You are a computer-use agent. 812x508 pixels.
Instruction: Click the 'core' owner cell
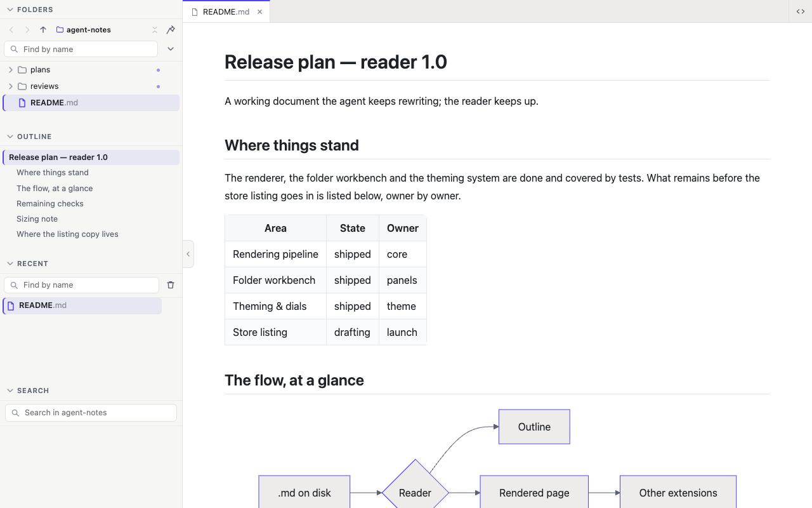tap(403, 254)
